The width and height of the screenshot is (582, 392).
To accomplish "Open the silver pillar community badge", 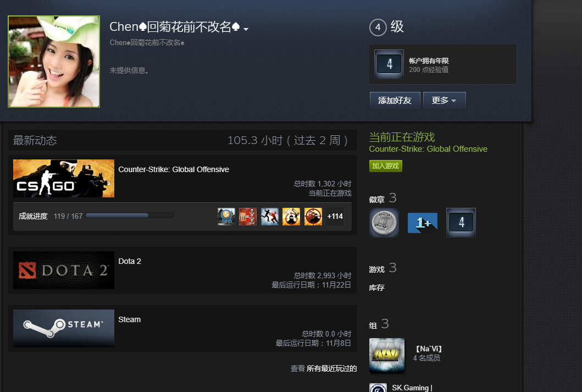I will 384,222.
